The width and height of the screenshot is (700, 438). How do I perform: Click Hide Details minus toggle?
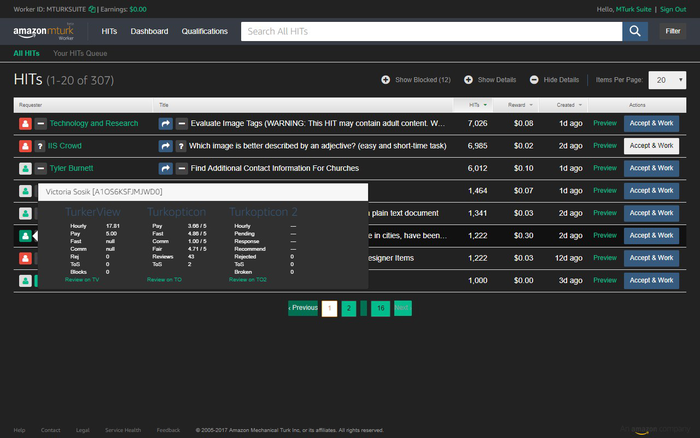[554, 80]
